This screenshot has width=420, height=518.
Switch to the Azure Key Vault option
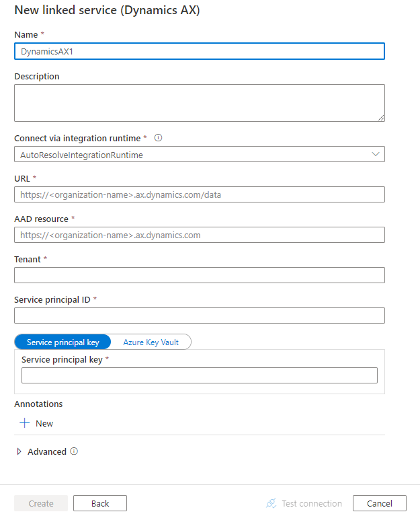151,342
